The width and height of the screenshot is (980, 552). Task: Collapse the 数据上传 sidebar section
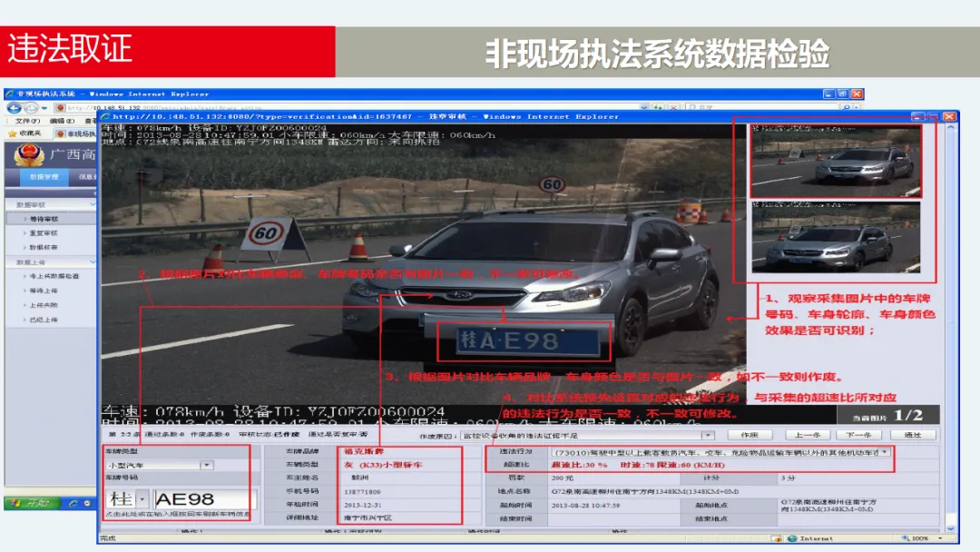tap(93, 262)
